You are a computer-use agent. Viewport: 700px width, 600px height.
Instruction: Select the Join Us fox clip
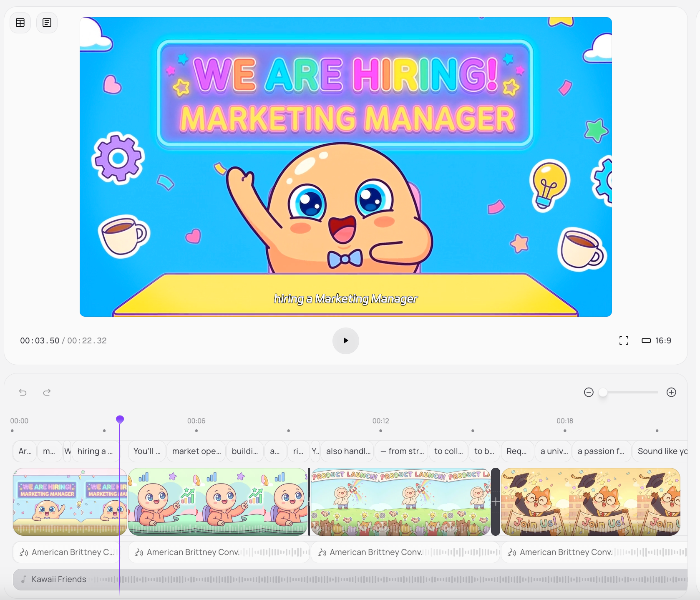[590, 502]
